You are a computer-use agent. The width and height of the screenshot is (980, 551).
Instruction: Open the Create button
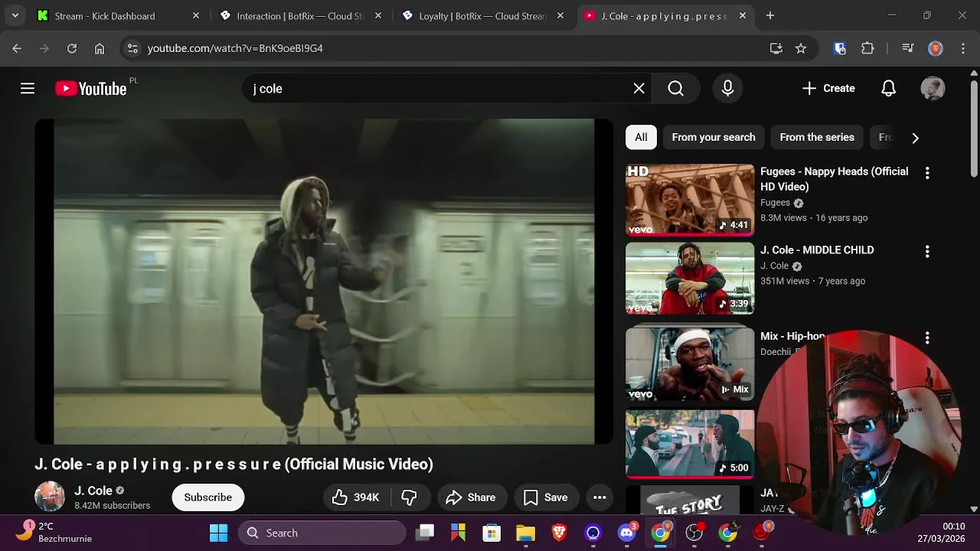pos(828,89)
